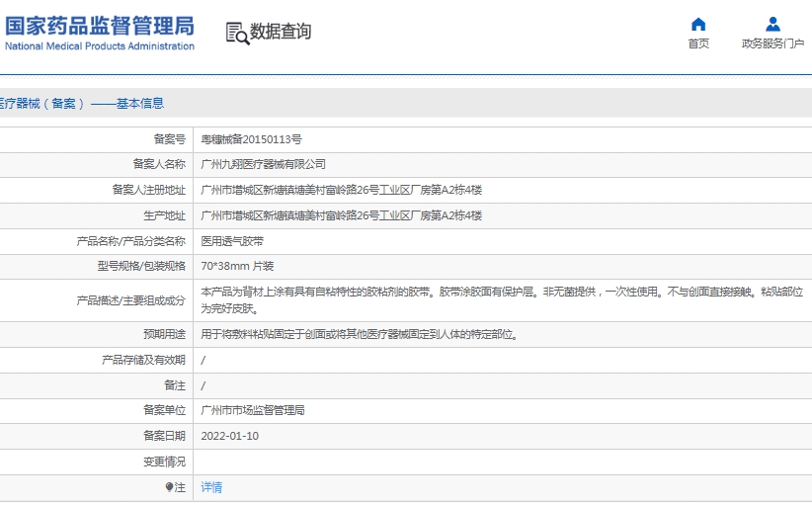Image resolution: width=812 pixels, height=506 pixels.
Task: Select filing authority 广州市市场监督管理局
Action: (x=253, y=411)
